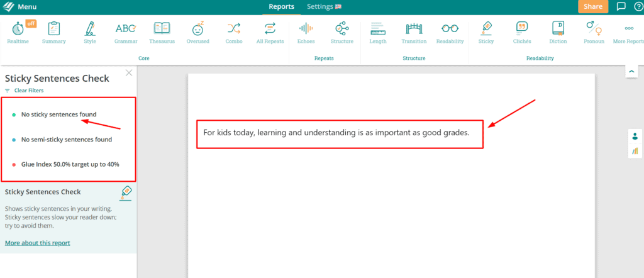Open the Summary report

53,32
